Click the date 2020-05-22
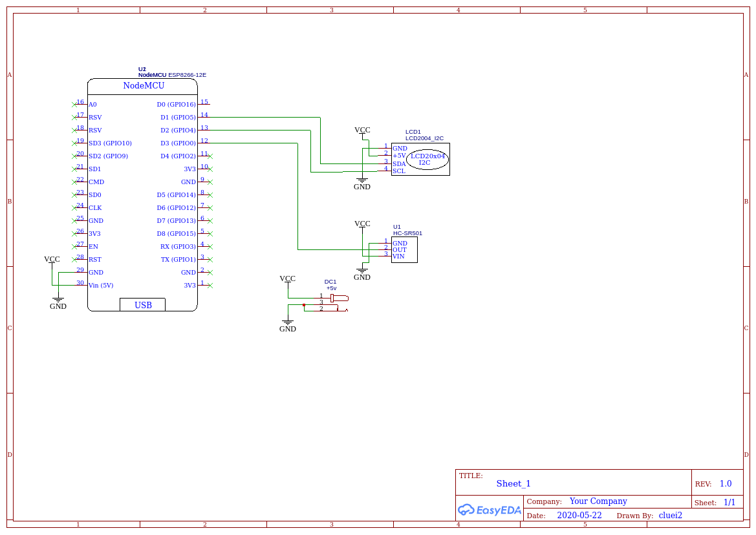The width and height of the screenshot is (756, 535). click(579, 515)
